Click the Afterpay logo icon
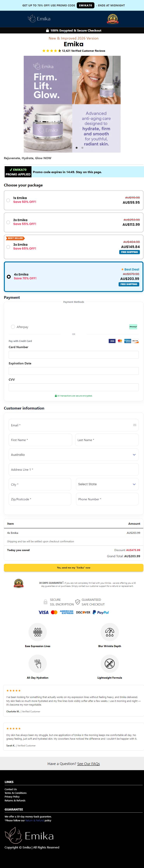Screen dimensions: 144x868 (x=133, y=326)
